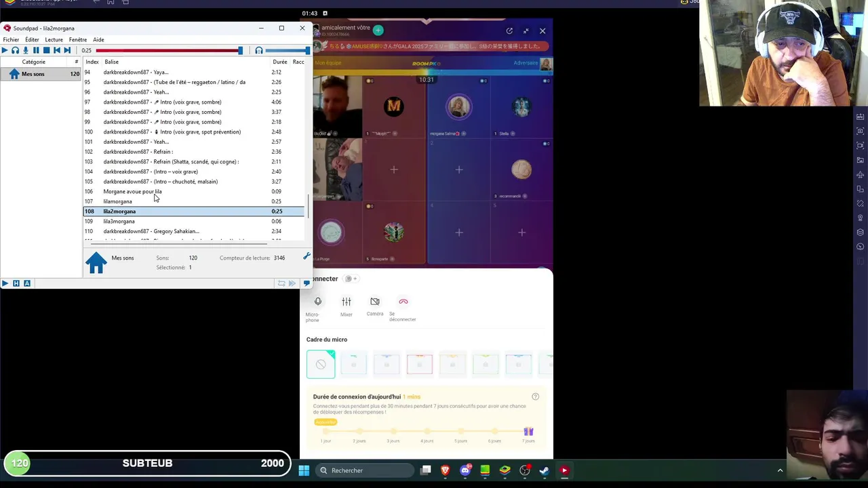The height and width of the screenshot is (488, 868).
Task: Click the Morph seat avatar with the M logo
Action: click(x=394, y=106)
